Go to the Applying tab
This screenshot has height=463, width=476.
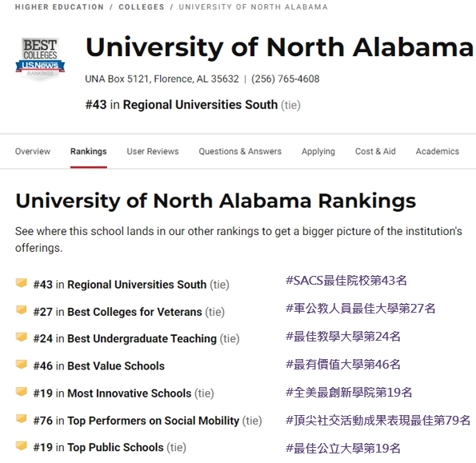pyautogui.click(x=318, y=151)
